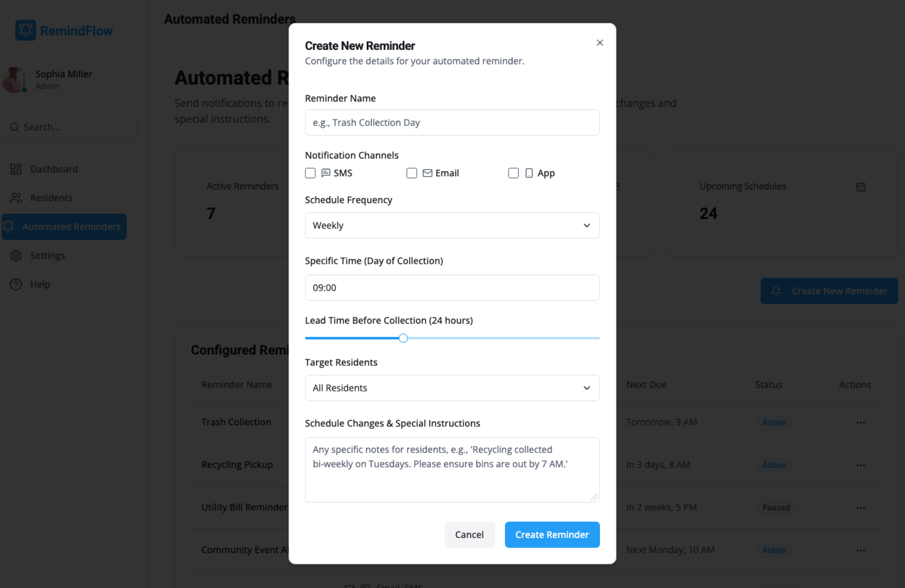Check the Email notification channel box
This screenshot has height=588, width=905.
[x=412, y=173]
